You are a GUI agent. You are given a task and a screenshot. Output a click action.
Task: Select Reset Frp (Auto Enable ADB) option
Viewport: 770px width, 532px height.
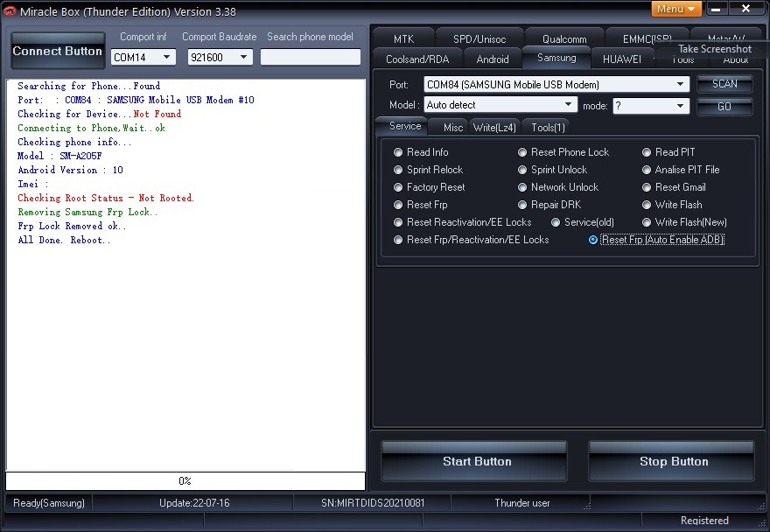pos(656,240)
